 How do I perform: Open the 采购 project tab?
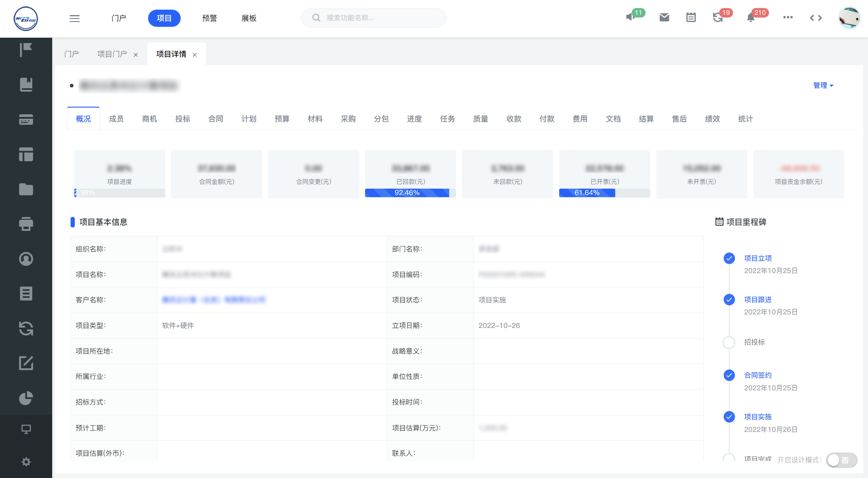click(348, 119)
